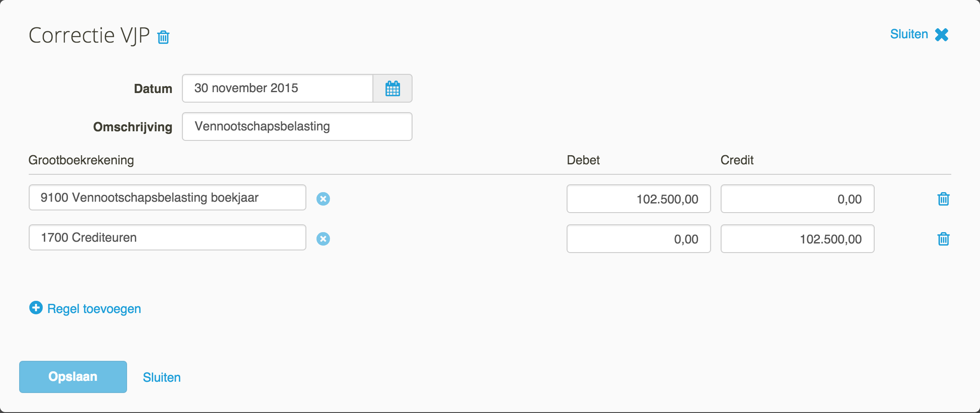Open the calendar date picker
The image size is (980, 413).
click(393, 88)
